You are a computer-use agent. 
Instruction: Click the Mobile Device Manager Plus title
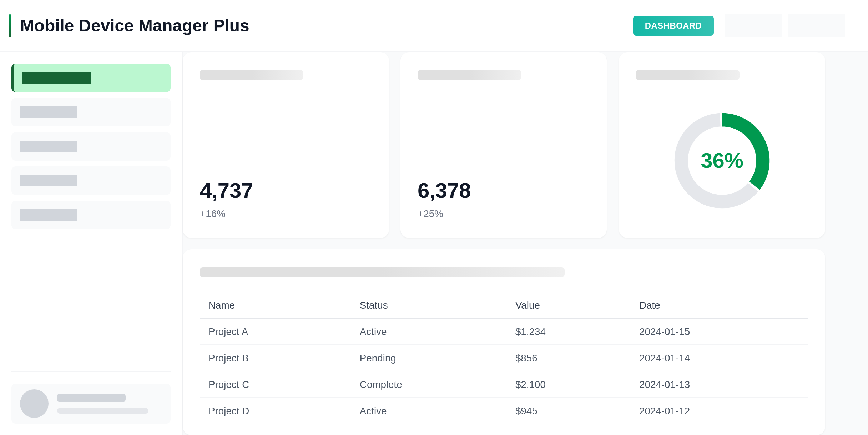[x=134, y=26]
